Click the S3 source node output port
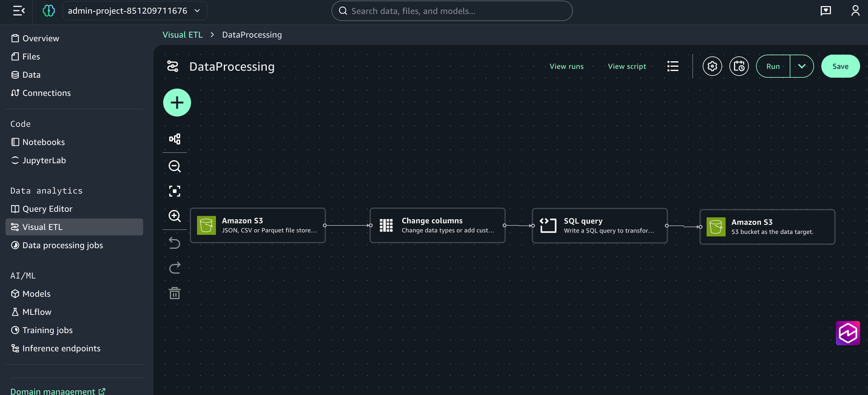Viewport: 868px width, 395px height. point(325,225)
